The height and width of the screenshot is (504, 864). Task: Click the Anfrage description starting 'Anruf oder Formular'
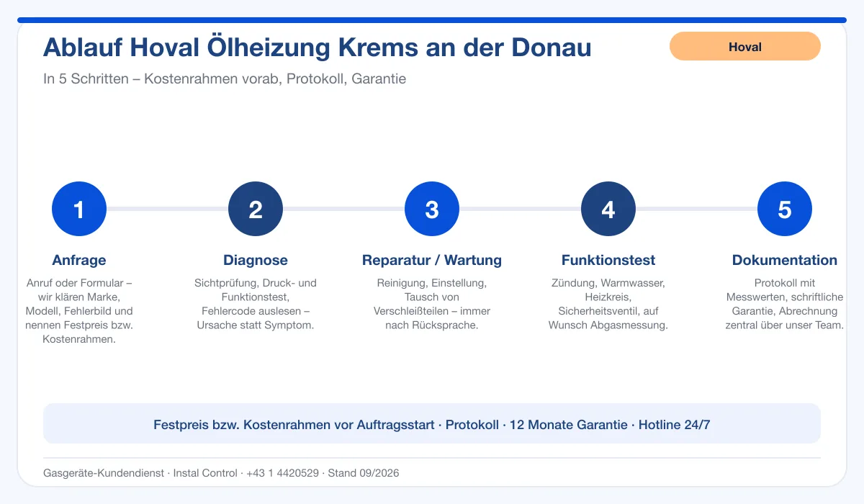(79, 311)
